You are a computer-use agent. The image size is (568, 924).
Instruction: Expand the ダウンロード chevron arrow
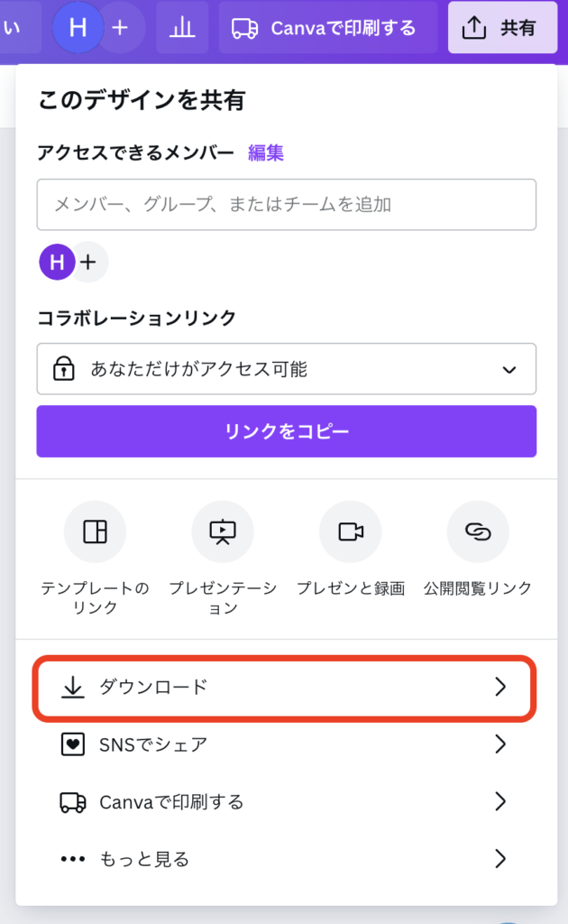[x=501, y=688]
